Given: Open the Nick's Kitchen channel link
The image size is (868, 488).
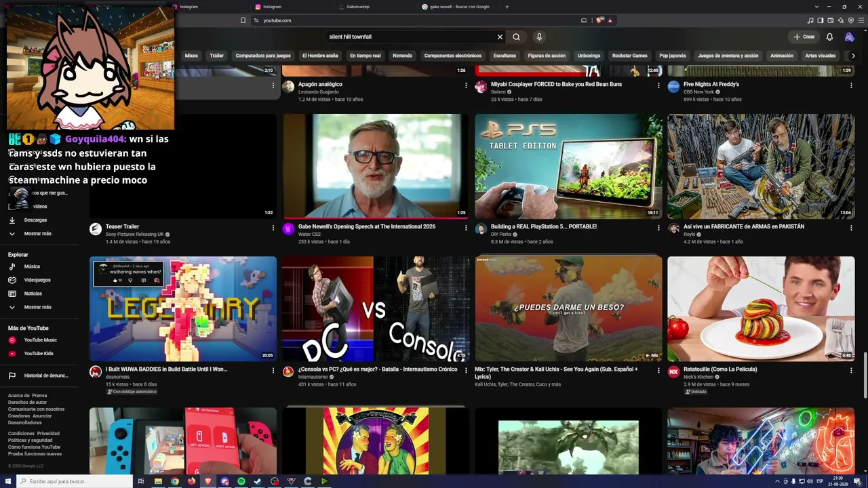Looking at the screenshot, I should (x=698, y=377).
